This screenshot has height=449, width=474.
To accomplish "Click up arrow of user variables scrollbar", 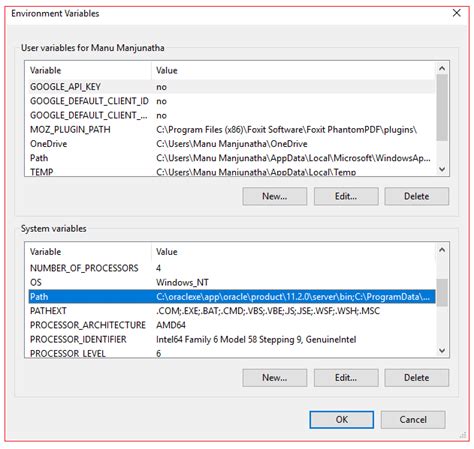I will click(x=442, y=68).
